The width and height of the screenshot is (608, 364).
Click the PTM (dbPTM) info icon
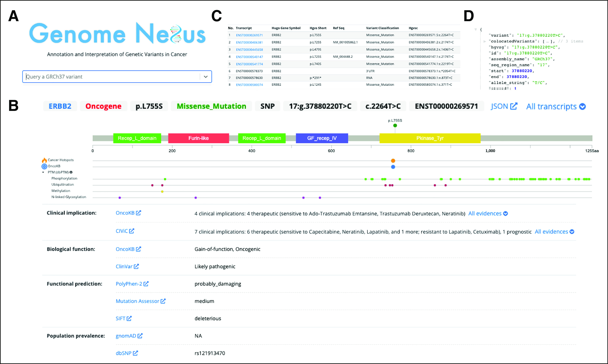click(x=71, y=172)
